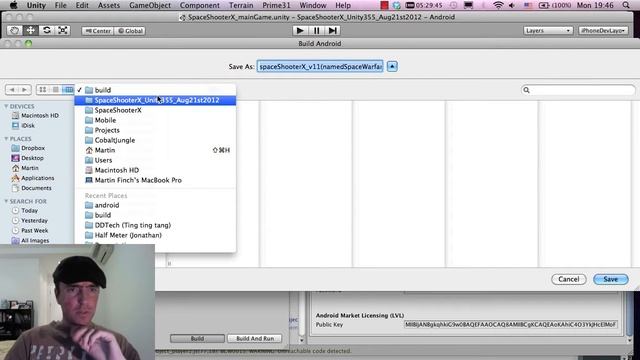Choose android in Recent Places
This screenshot has width=640, height=360.
(x=155, y=205)
